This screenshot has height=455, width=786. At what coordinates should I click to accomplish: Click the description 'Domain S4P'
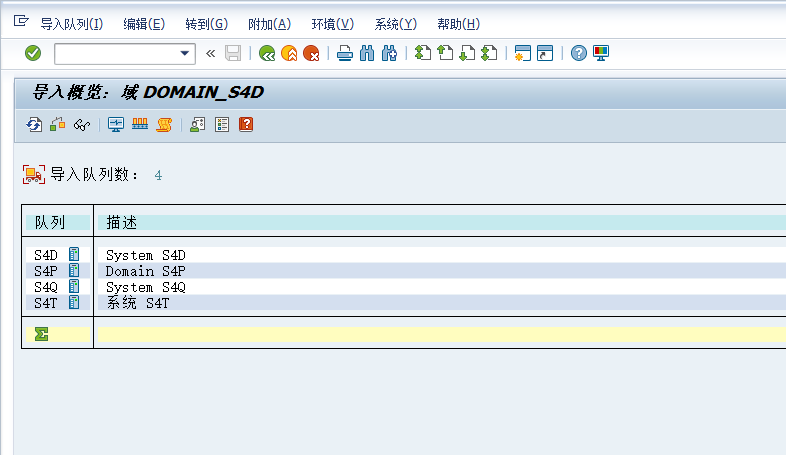coord(146,271)
